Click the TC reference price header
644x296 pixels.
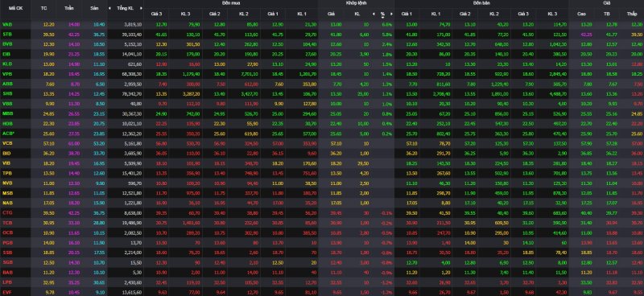44,8
